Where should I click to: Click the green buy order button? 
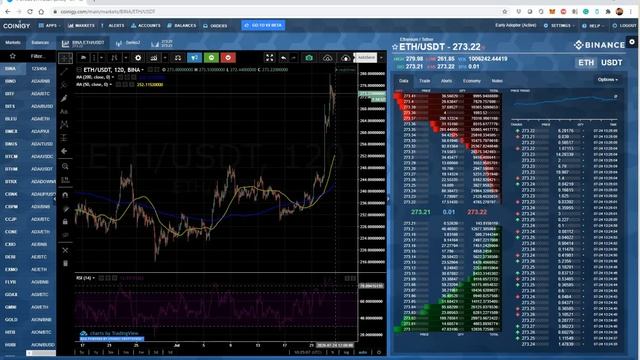(x=211, y=58)
